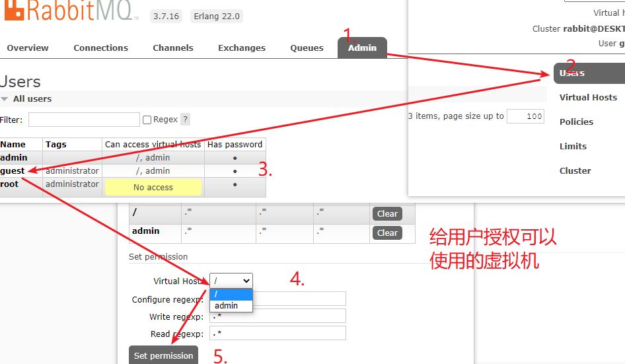This screenshot has width=625, height=364.
Task: Open the root user link
Action: click(9, 184)
